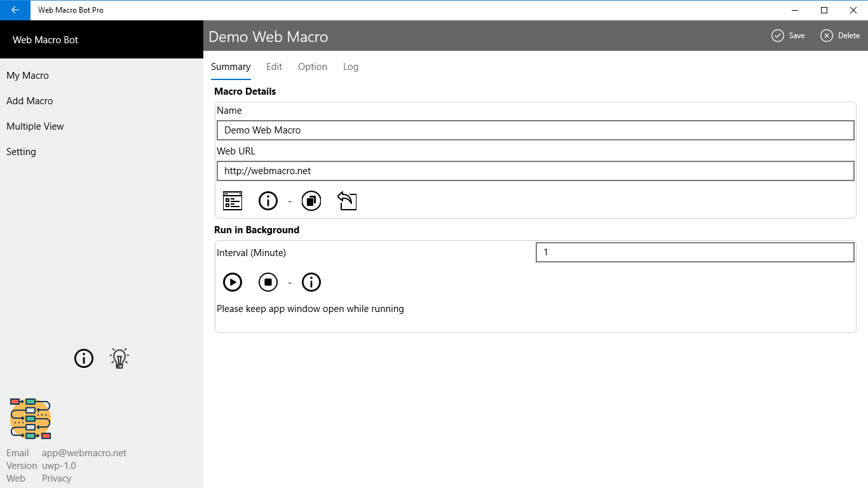Screen dimensions: 868x488
Task: Save the Demo Web Macro
Action: click(788, 36)
